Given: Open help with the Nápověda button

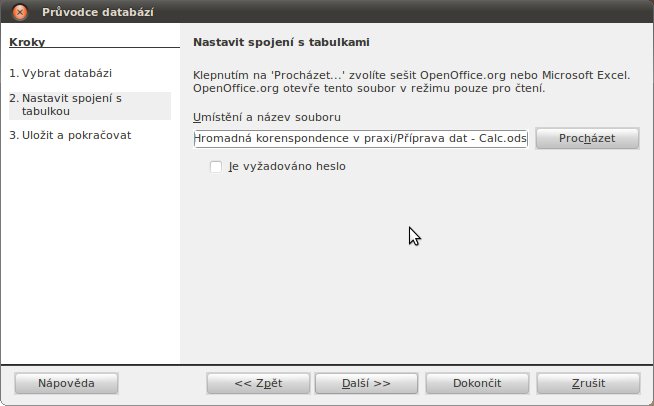Looking at the screenshot, I should point(66,383).
